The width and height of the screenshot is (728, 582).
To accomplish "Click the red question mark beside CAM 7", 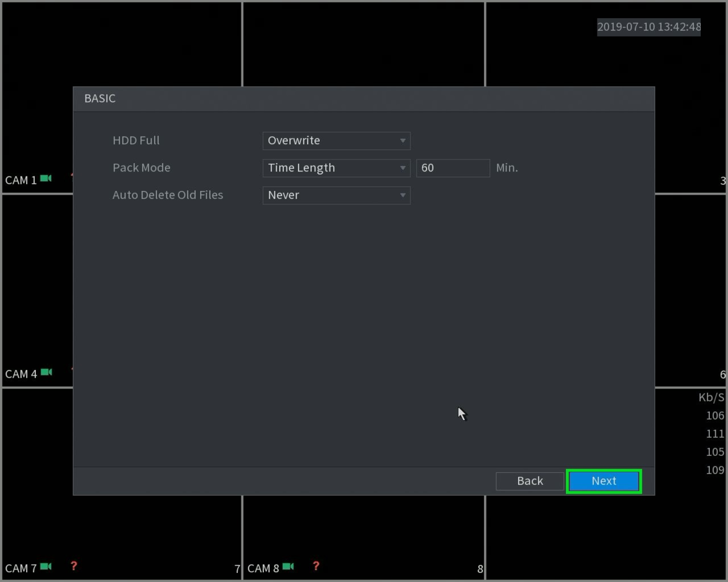I will pyautogui.click(x=73, y=566).
